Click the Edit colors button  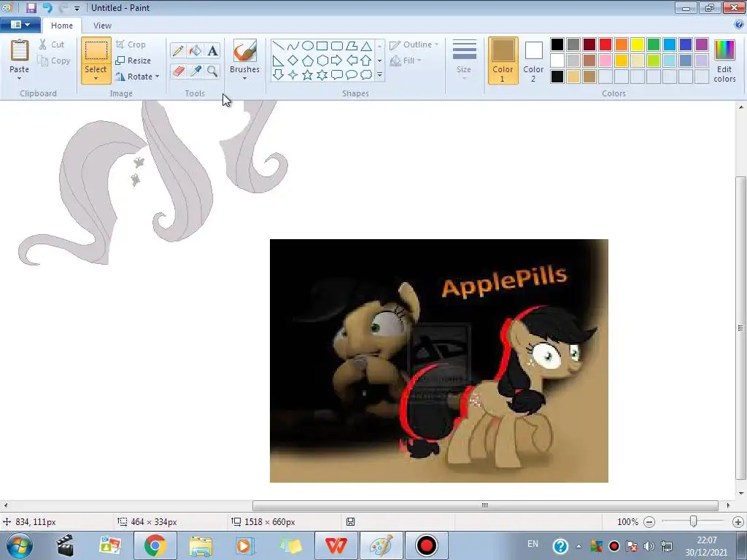[x=724, y=61]
